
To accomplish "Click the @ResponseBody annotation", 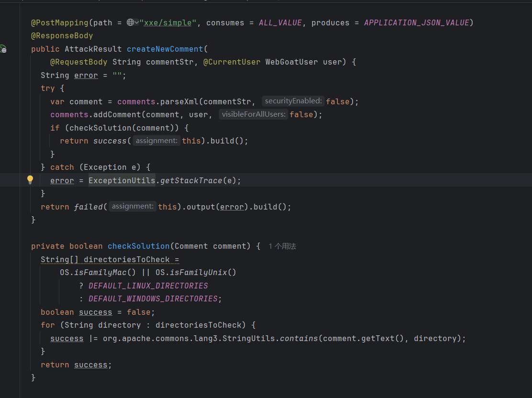I will [62, 35].
